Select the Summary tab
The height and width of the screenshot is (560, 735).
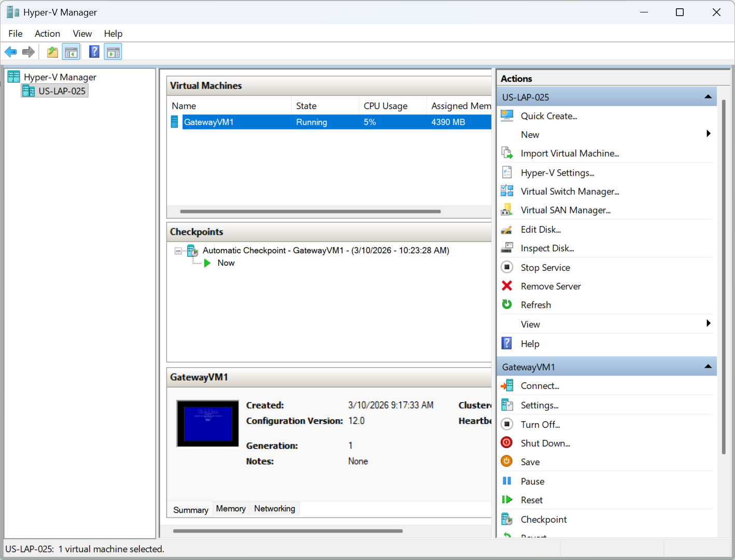[190, 510]
